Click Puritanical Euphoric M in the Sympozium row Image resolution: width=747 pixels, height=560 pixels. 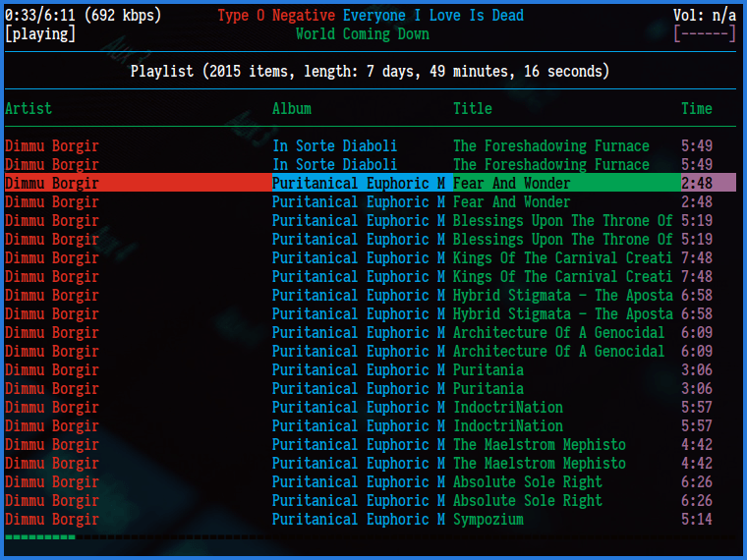click(x=358, y=519)
